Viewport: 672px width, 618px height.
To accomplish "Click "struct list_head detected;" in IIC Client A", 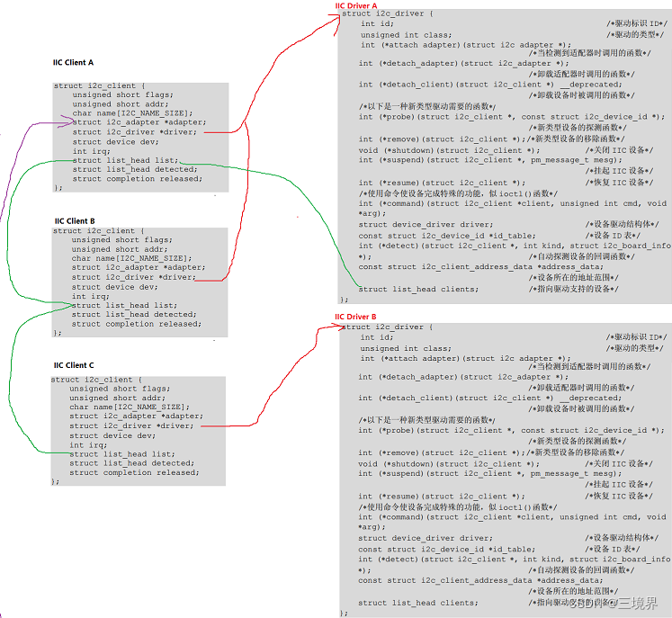I will click(135, 169).
